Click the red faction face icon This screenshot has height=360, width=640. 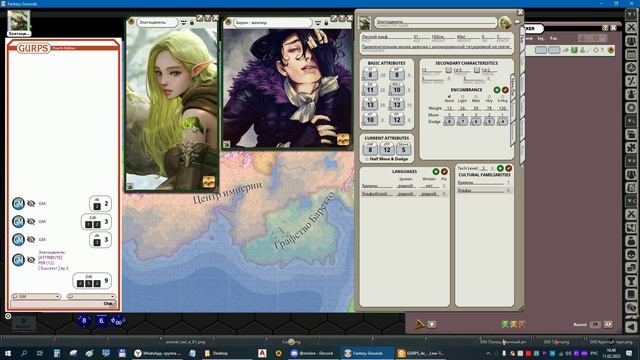tap(521, 324)
